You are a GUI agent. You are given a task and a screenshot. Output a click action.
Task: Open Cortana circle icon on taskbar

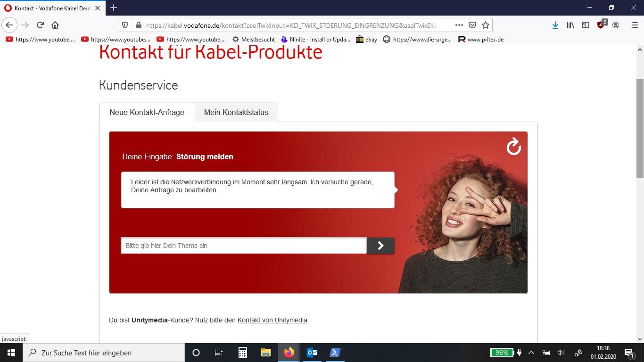click(x=196, y=353)
